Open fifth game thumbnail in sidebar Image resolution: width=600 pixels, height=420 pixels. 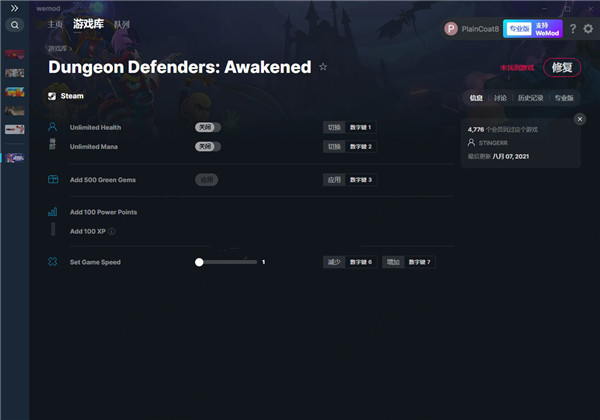pyautogui.click(x=15, y=129)
